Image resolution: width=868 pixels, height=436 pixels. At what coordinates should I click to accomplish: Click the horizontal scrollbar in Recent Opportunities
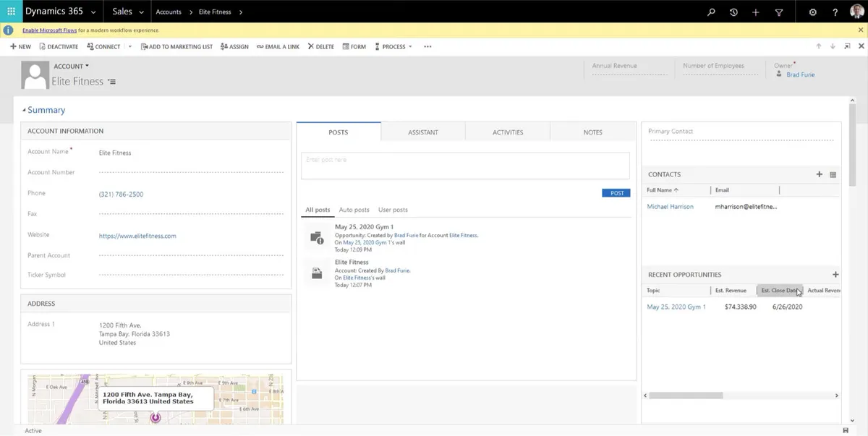click(x=686, y=396)
